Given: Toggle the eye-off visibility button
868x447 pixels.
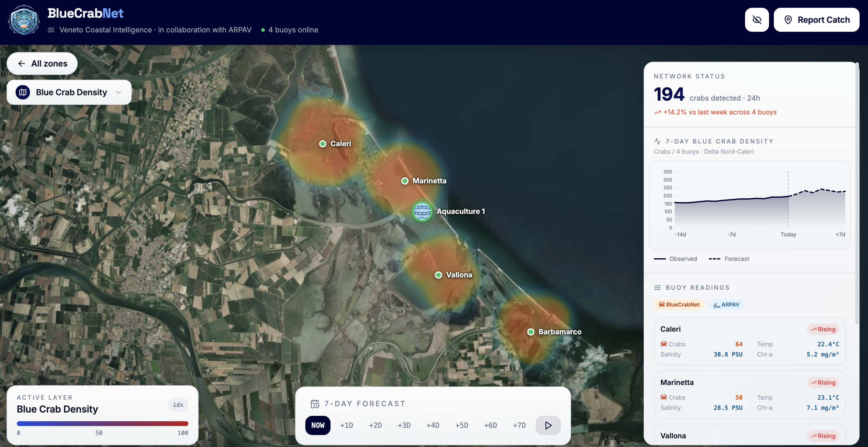Looking at the screenshot, I should [x=757, y=20].
